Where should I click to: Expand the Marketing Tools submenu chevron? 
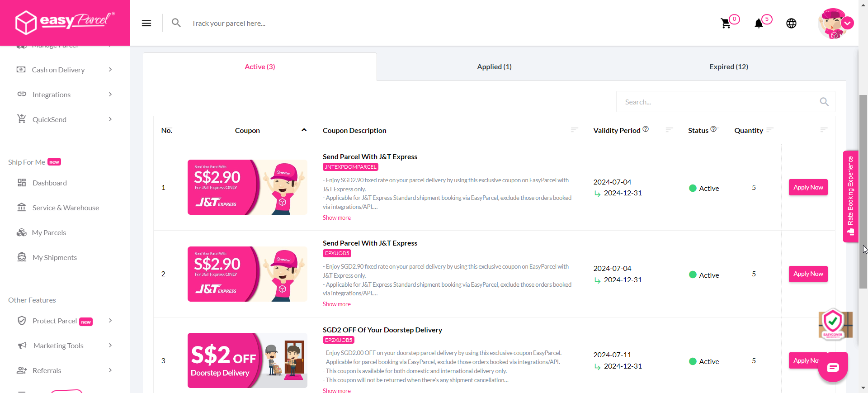point(110,345)
